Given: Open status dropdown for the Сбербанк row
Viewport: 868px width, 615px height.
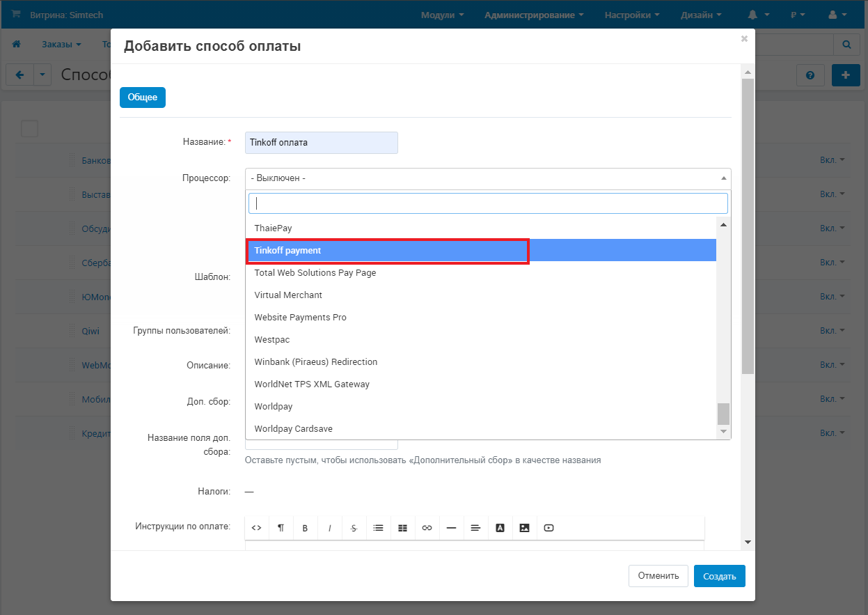Looking at the screenshot, I should coord(833,263).
